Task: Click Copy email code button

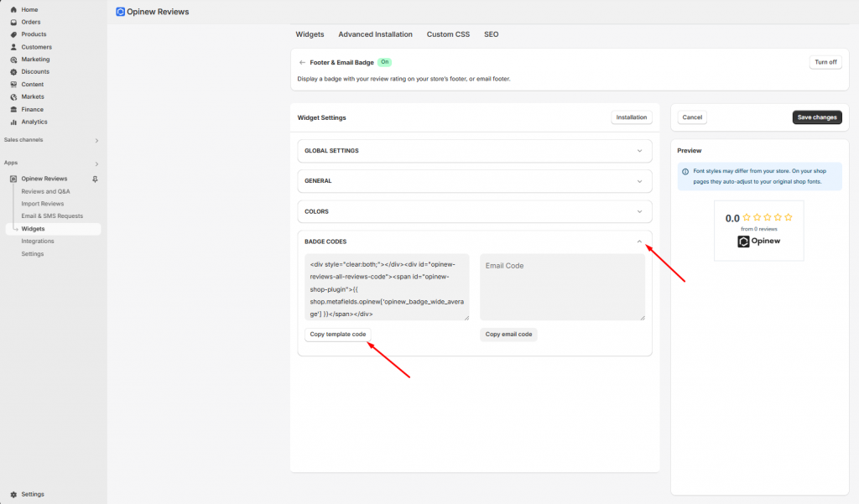Action: click(x=508, y=334)
